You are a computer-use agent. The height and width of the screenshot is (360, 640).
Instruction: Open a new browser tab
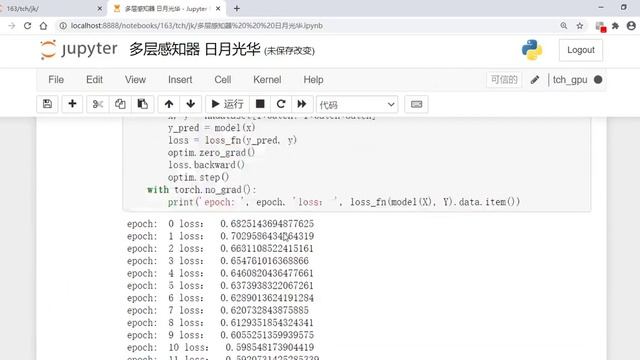237,9
